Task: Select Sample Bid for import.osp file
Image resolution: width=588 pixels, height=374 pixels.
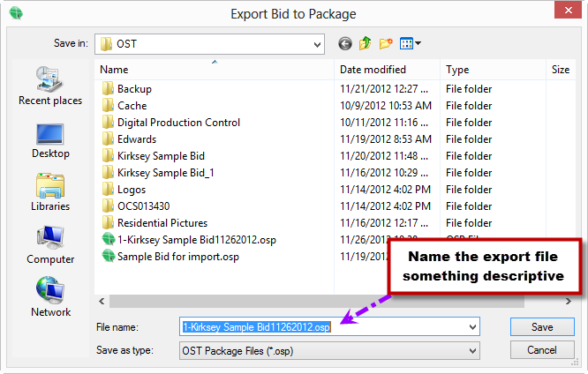Action: 177,257
